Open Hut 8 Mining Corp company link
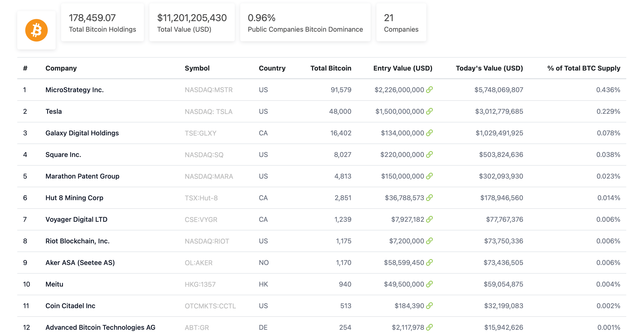Image resolution: width=644 pixels, height=336 pixels. [x=74, y=198]
